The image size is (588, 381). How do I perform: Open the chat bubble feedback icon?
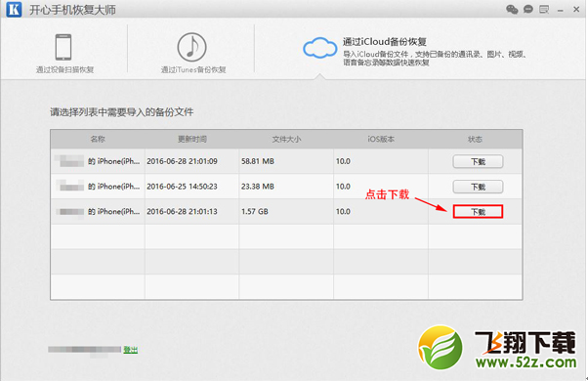[528, 10]
